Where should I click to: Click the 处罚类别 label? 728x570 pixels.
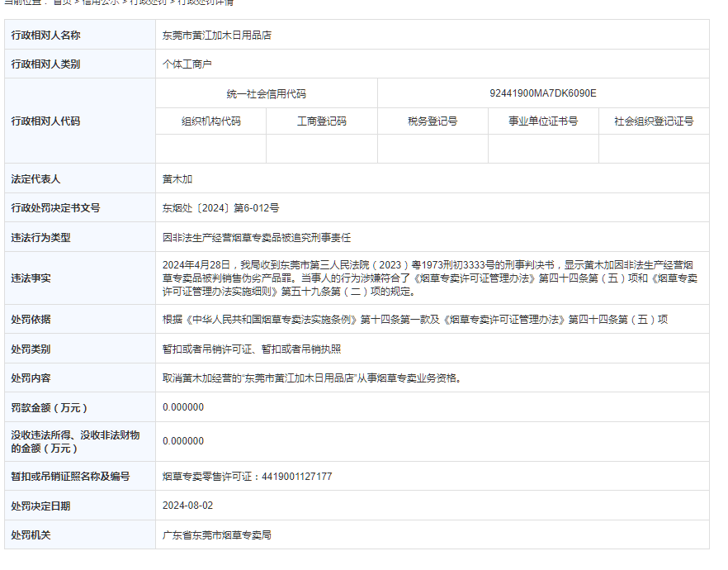[31, 349]
